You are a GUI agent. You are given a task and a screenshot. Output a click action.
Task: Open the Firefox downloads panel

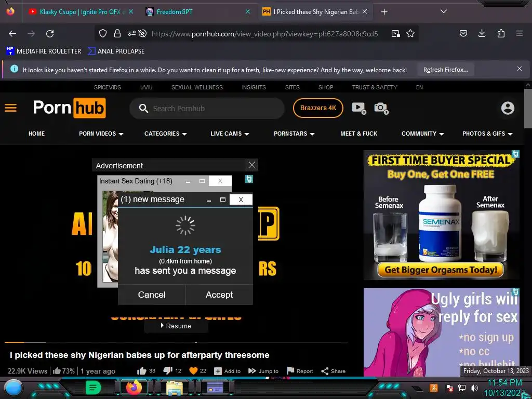coord(482,33)
